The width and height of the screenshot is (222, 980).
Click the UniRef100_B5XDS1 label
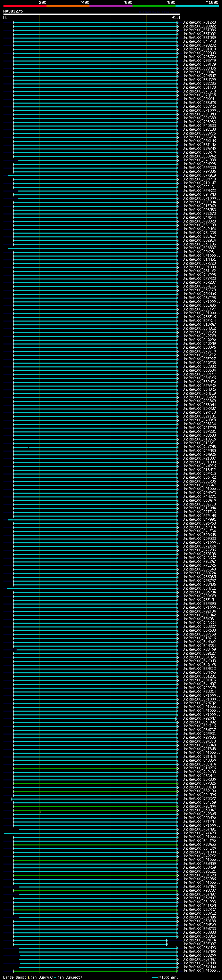click(x=199, y=618)
